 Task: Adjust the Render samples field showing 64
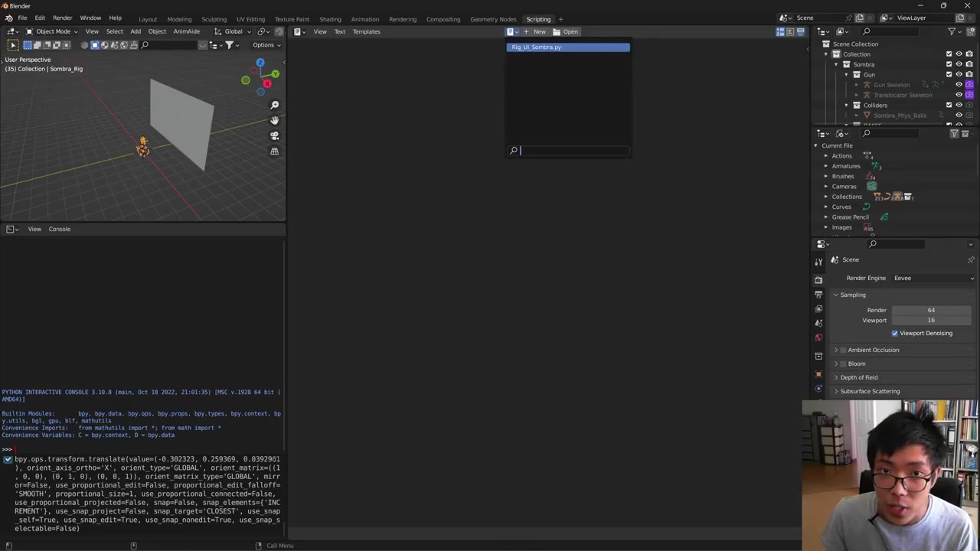point(931,310)
